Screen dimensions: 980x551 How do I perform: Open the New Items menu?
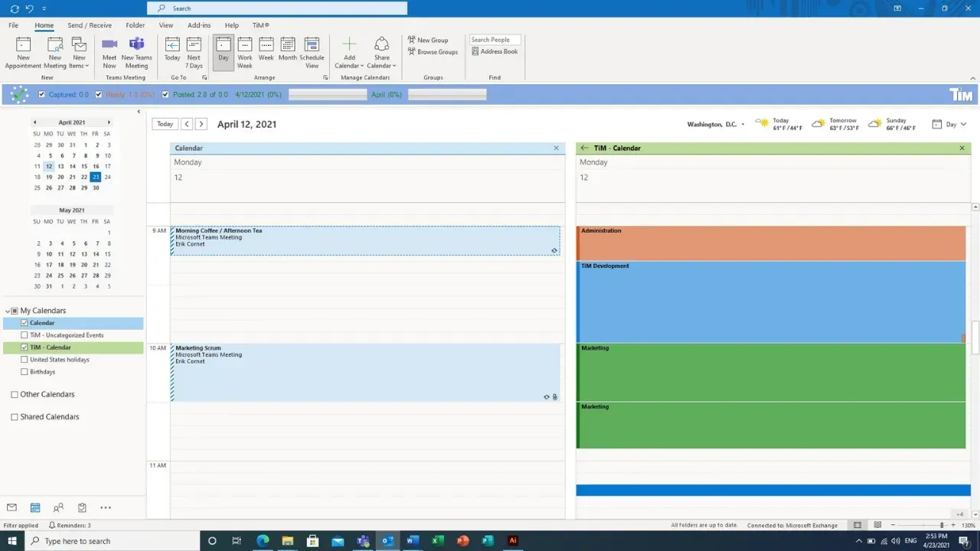pos(79,53)
